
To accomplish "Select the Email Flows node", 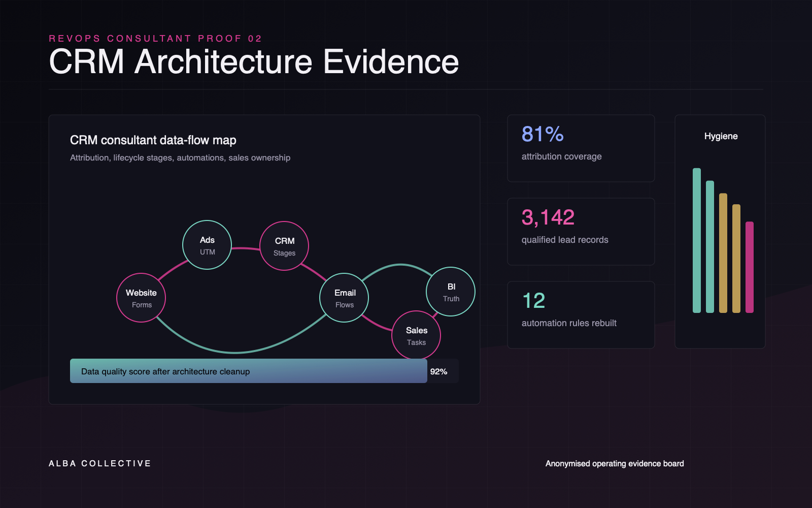I will [x=344, y=298].
